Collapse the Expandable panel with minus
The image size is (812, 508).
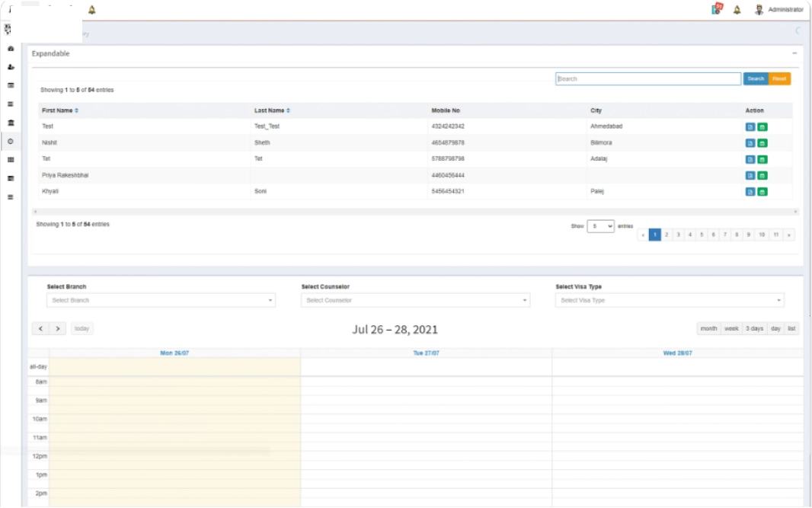click(x=794, y=53)
